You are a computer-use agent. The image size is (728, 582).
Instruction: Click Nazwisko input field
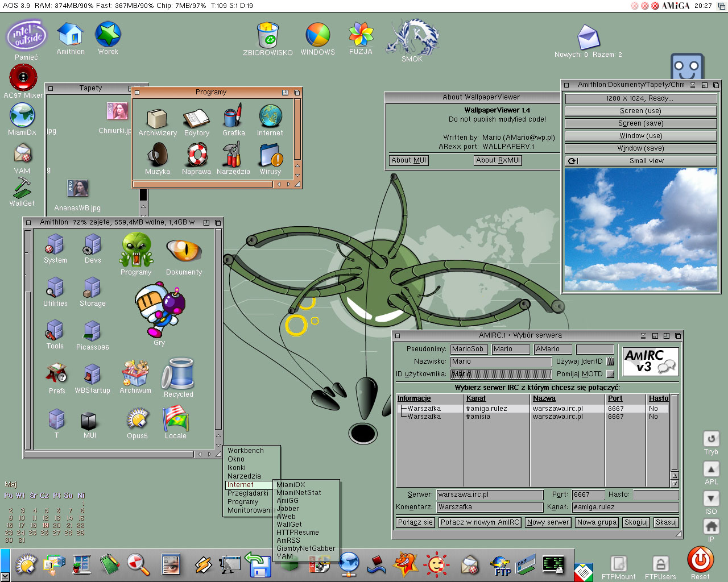(501, 361)
